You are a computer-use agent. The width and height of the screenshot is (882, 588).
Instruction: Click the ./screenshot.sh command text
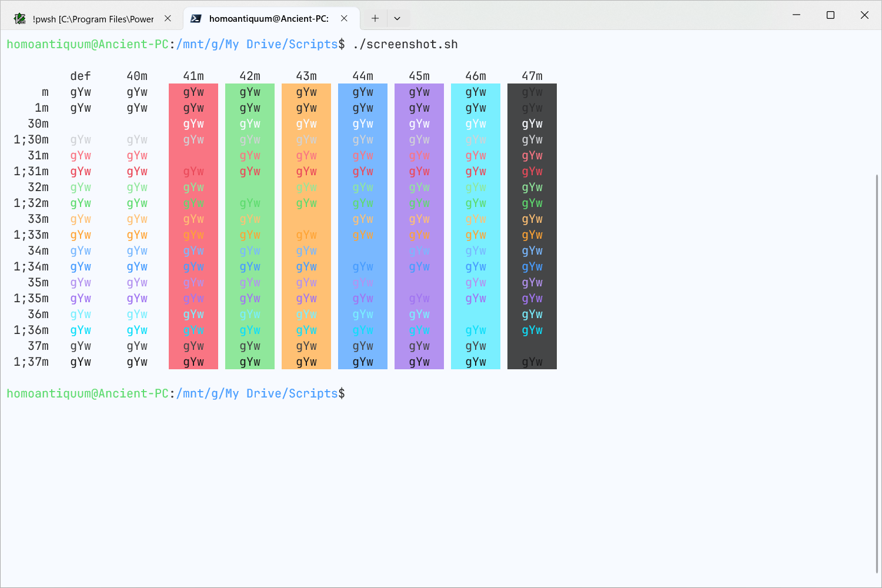405,45
